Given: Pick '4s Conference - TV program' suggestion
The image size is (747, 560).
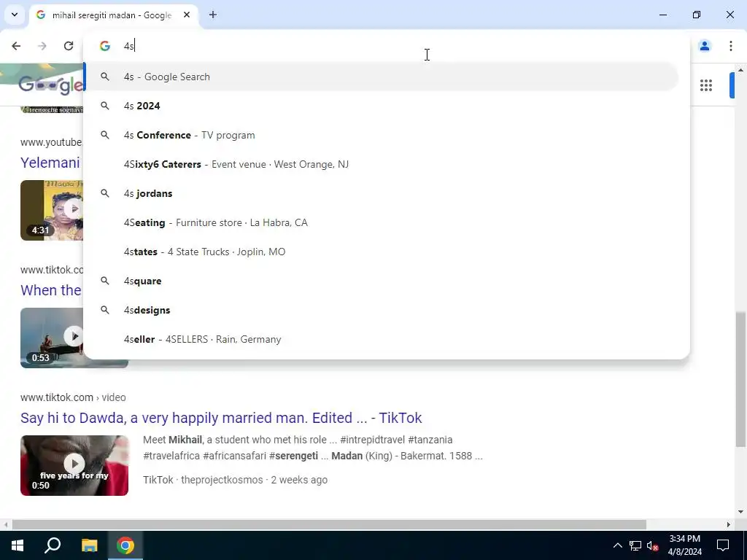Looking at the screenshot, I should 381,135.
